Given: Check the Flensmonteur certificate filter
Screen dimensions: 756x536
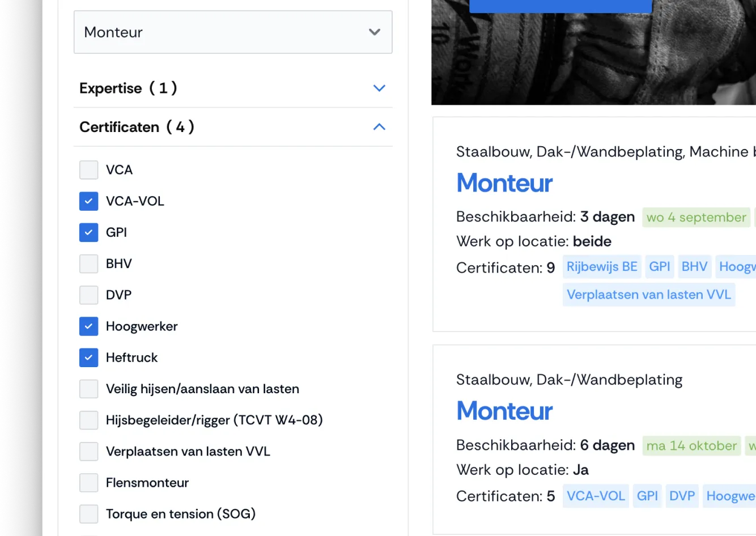Looking at the screenshot, I should tap(88, 482).
